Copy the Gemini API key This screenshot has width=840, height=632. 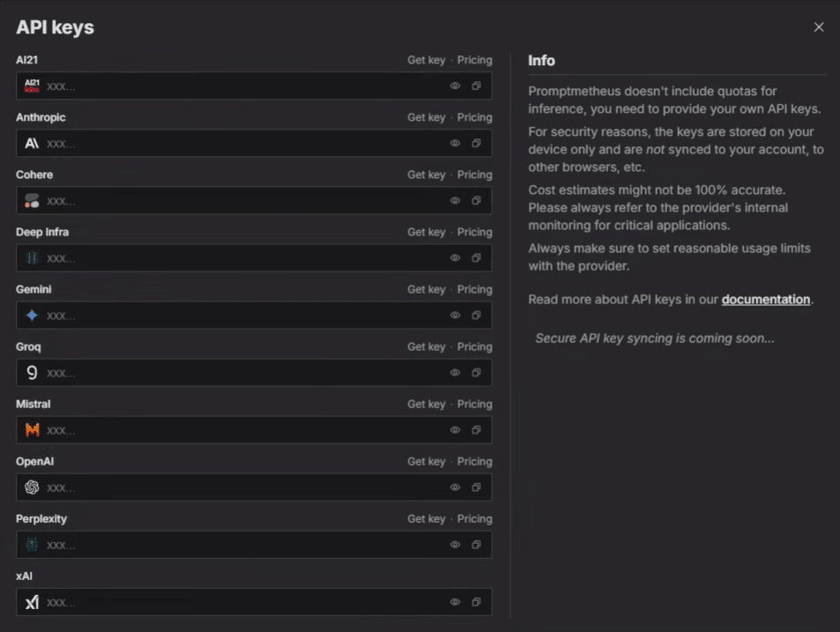[x=476, y=315]
